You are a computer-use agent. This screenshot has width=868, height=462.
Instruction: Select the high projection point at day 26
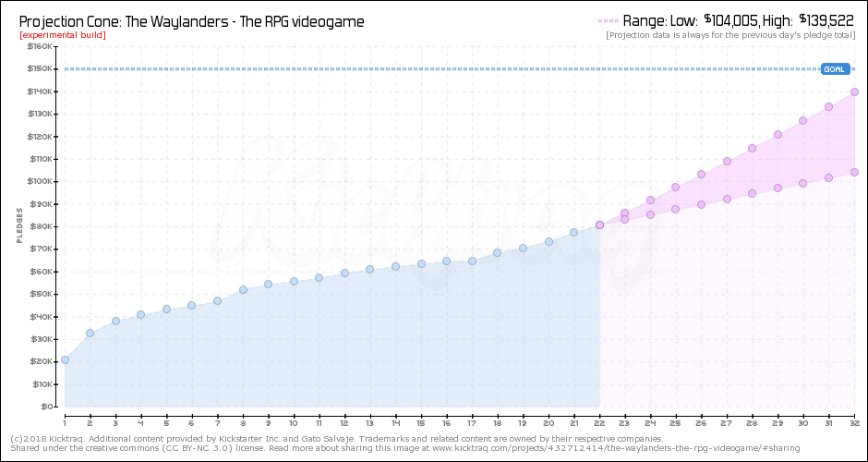[x=701, y=174]
